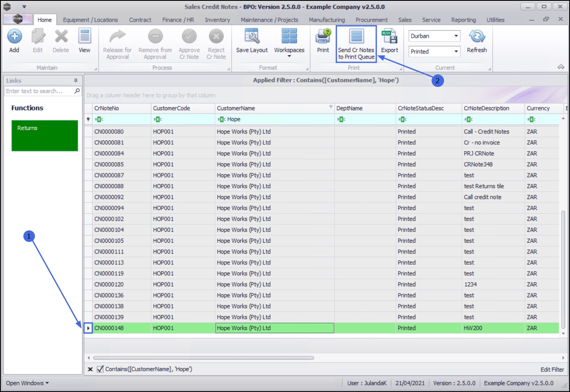
Task: Open the Manufacturing tab
Action: pos(327,20)
